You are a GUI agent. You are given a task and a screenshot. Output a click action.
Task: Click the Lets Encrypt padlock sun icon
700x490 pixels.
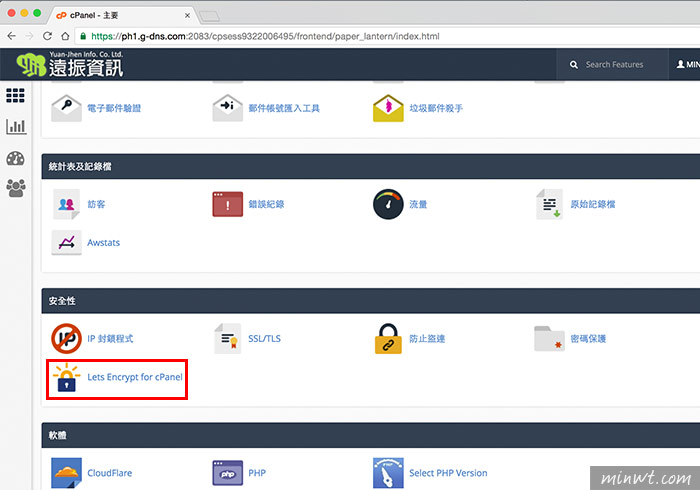67,377
